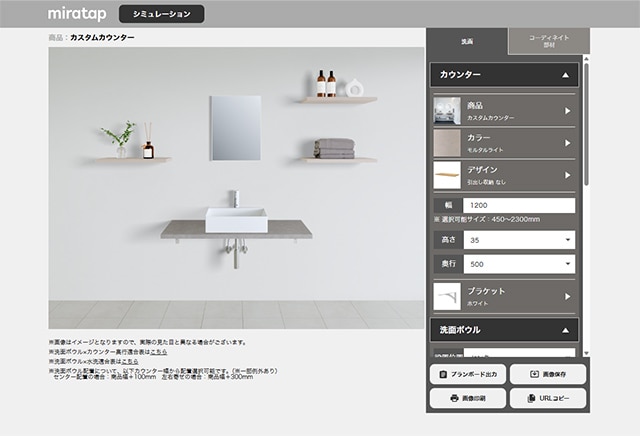Viewport: 640px width, 436px height.
Task: Print the image via 画像印刷
Action: point(466,398)
